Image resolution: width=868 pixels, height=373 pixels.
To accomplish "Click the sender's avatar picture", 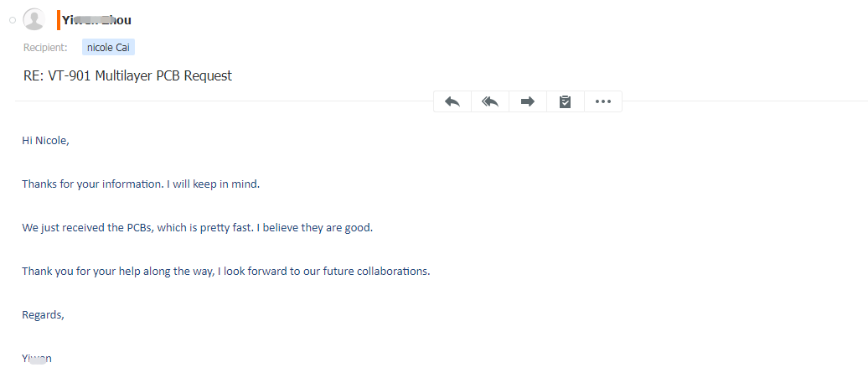I will (34, 19).
